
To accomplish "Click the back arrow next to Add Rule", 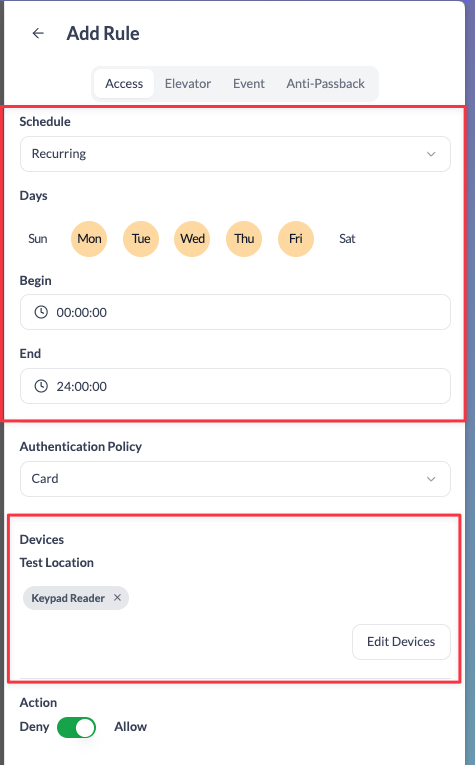I will (x=38, y=33).
